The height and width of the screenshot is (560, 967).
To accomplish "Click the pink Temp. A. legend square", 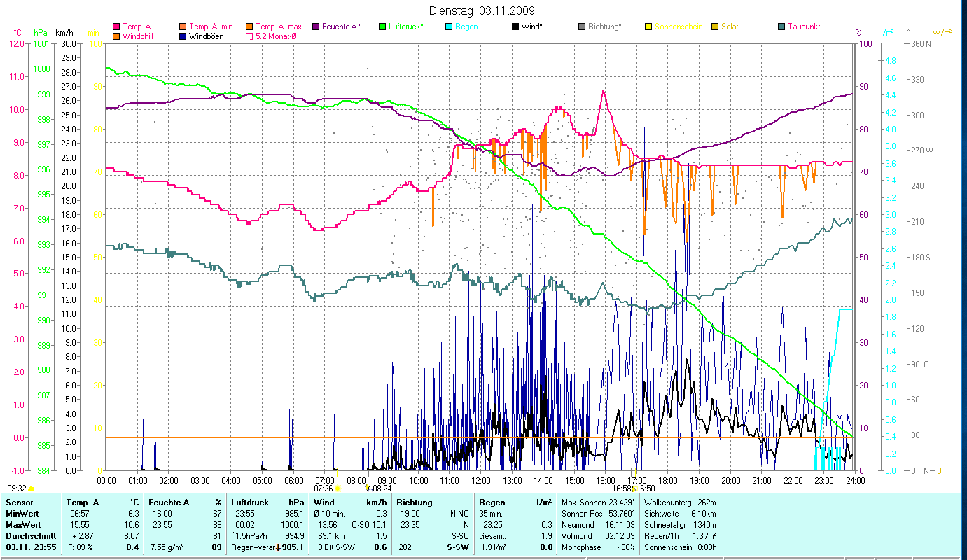I will [x=116, y=27].
